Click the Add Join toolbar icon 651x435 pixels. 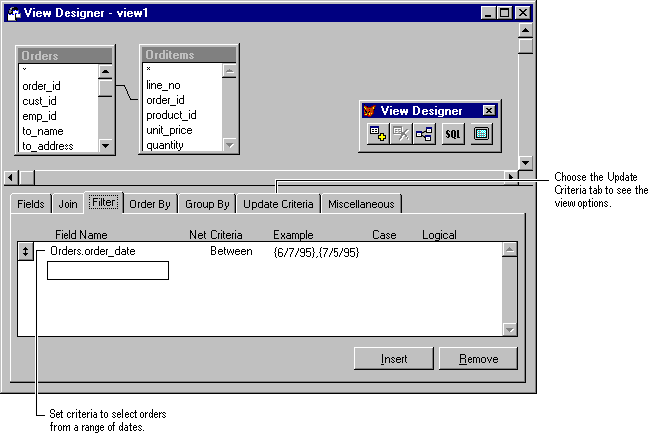pyautogui.click(x=424, y=135)
